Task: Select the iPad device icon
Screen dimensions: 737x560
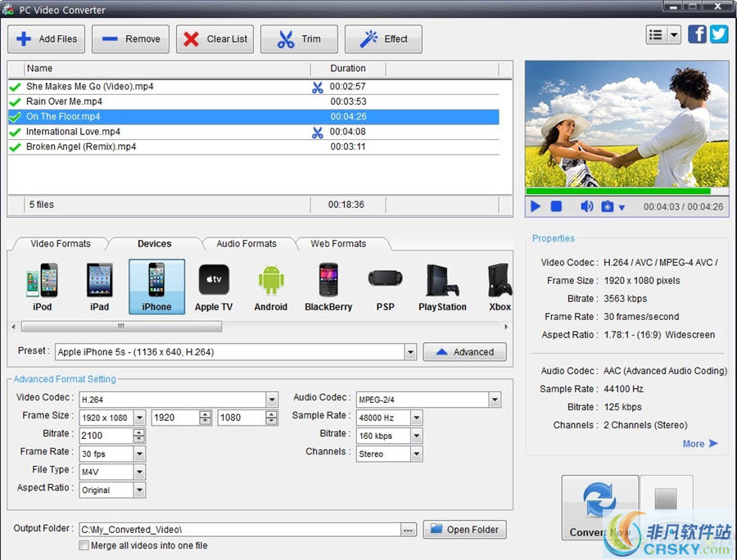Action: (x=99, y=287)
